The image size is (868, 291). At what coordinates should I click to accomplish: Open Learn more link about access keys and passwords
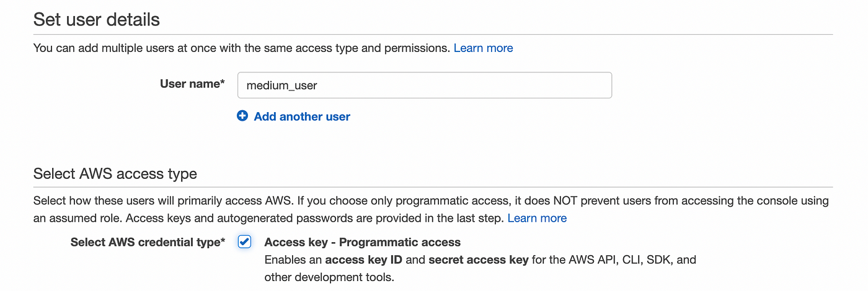click(537, 218)
